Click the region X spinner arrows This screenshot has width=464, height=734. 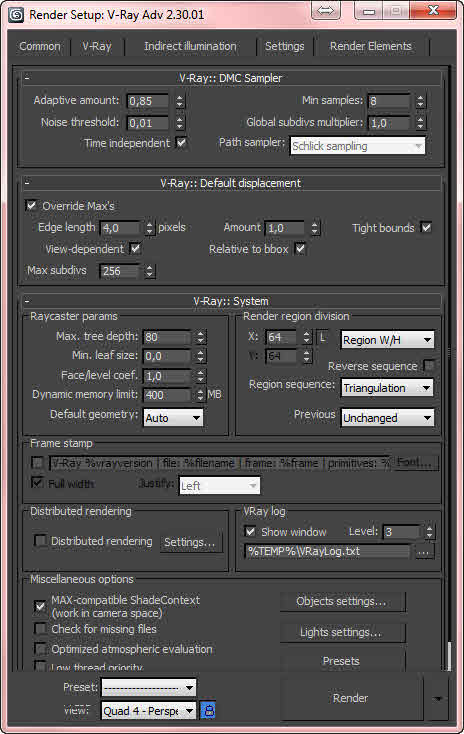307,337
